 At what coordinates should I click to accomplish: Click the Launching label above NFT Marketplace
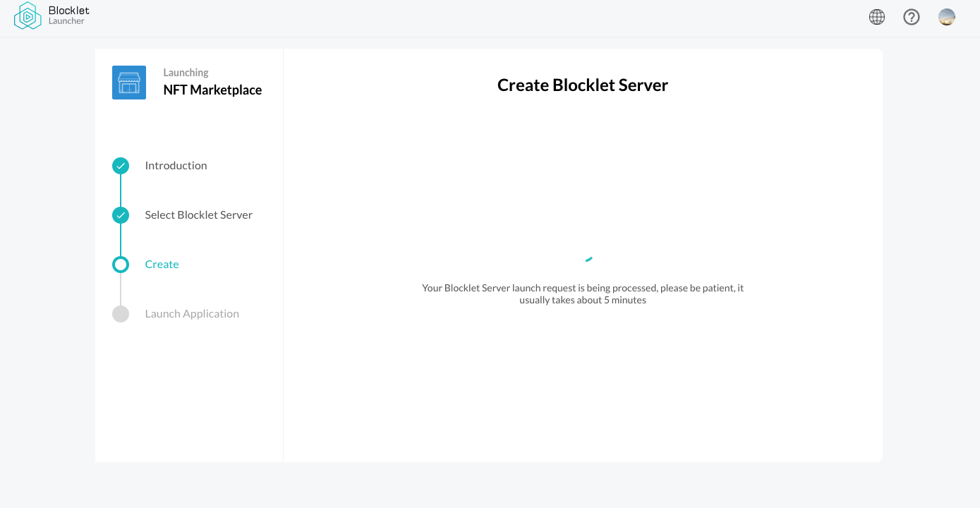pyautogui.click(x=186, y=72)
